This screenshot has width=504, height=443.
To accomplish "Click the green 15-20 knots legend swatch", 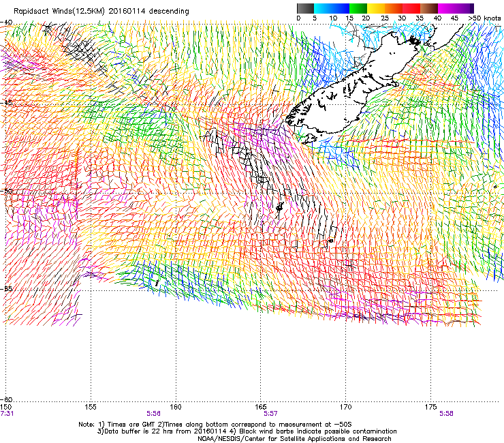I will [x=358, y=8].
